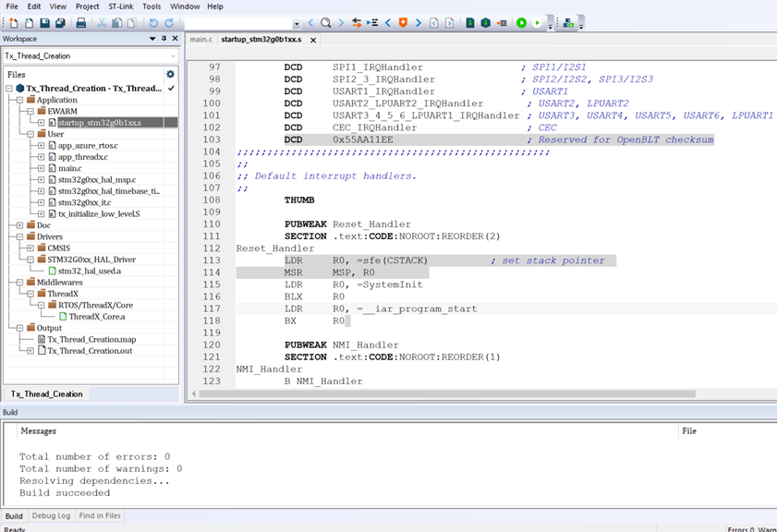Select stm32_hal_used.a in the tree
Viewport: 778px width, 532px height.
point(90,271)
